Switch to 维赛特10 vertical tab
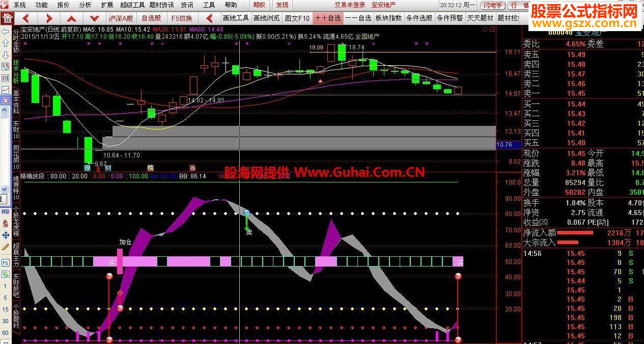This screenshot has width=644, height=344. tap(16, 188)
